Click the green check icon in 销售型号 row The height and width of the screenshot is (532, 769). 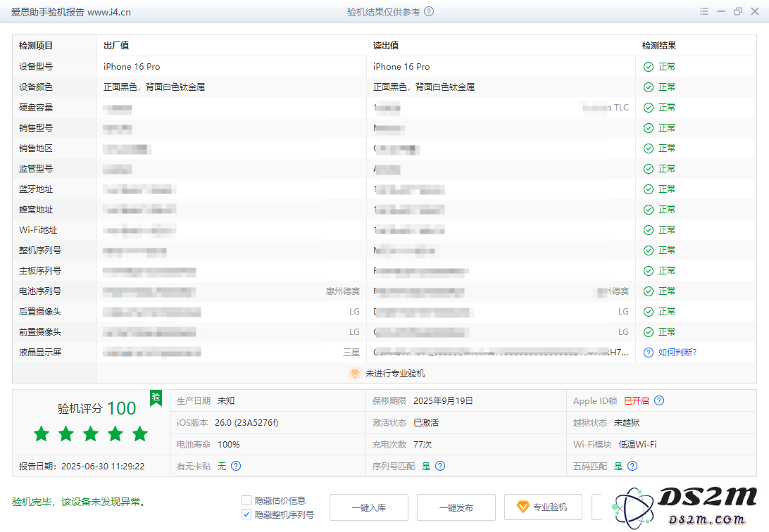[649, 128]
